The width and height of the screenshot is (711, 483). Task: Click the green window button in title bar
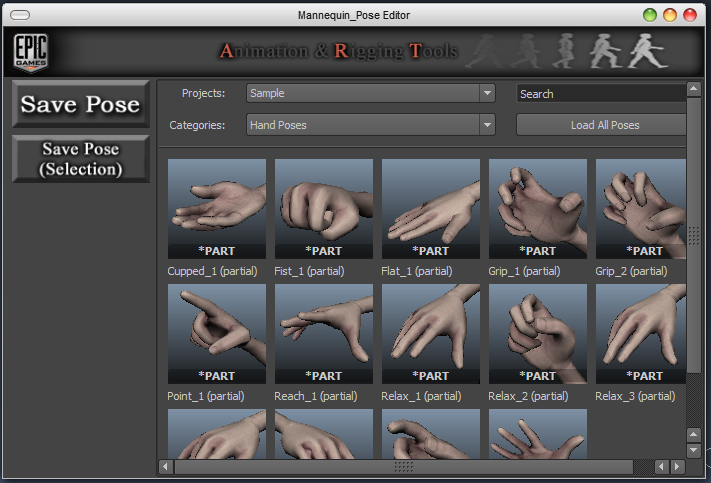pos(650,15)
